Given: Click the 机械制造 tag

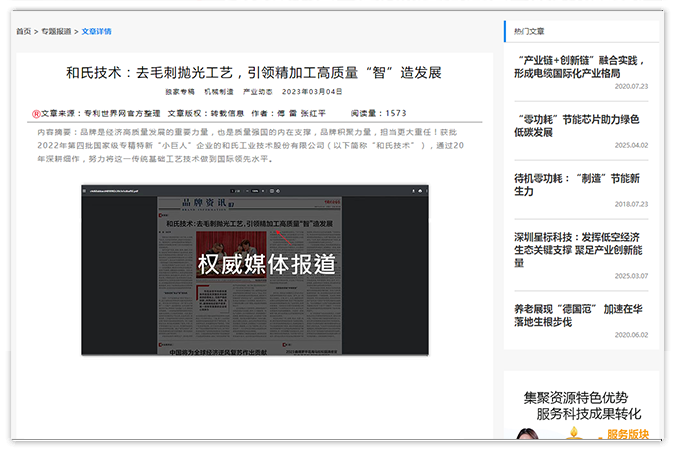Looking at the screenshot, I should pyautogui.click(x=219, y=92).
